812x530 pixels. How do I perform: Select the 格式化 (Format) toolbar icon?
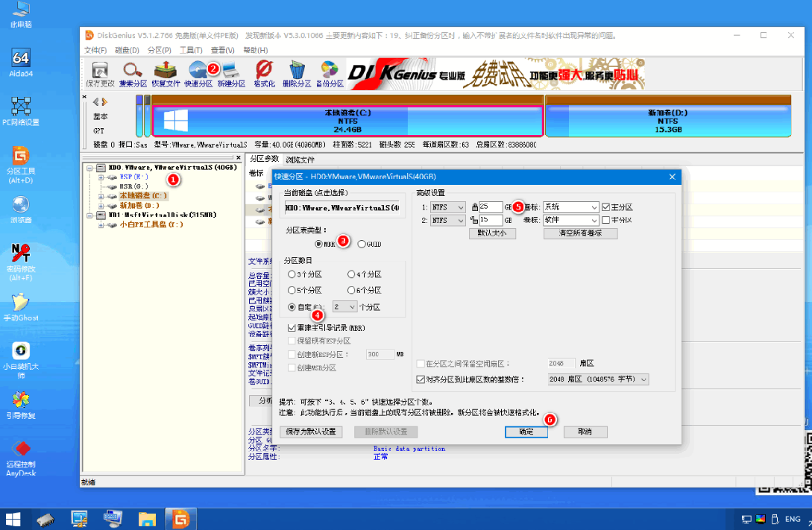(264, 73)
